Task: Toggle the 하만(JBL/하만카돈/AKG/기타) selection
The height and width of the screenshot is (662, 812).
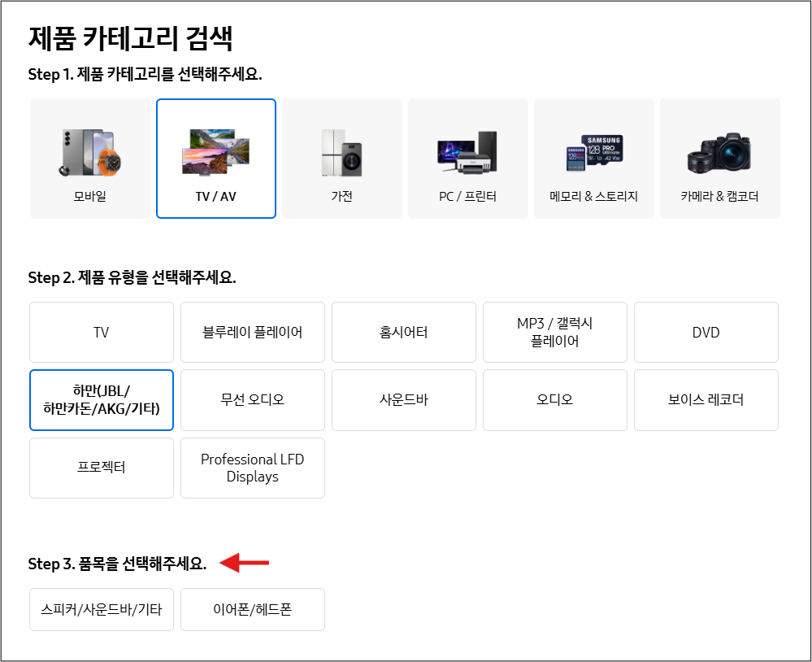Action: tap(101, 399)
